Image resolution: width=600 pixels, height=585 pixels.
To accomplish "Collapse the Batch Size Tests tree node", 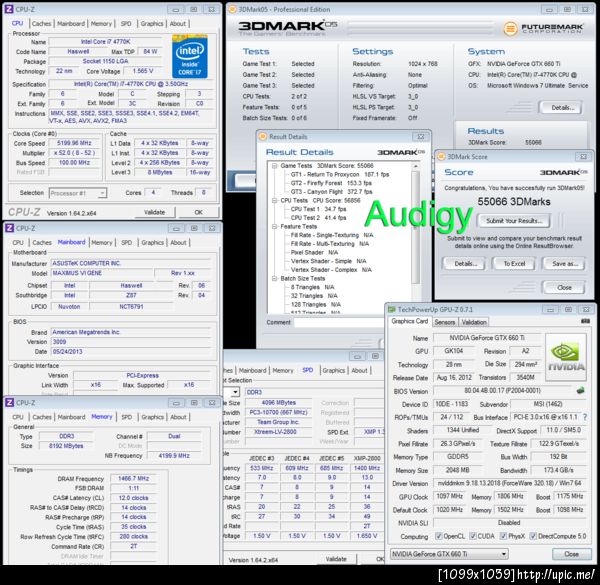I will (274, 279).
